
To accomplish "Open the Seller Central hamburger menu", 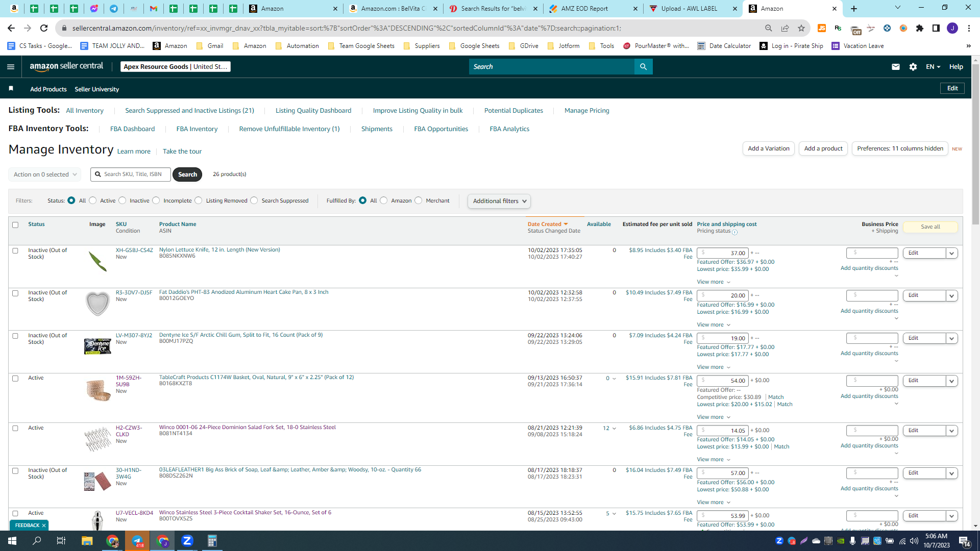I will [x=11, y=67].
